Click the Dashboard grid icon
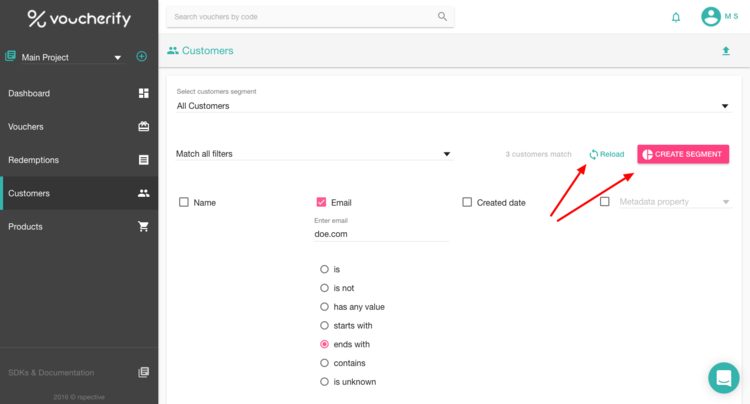 point(143,93)
